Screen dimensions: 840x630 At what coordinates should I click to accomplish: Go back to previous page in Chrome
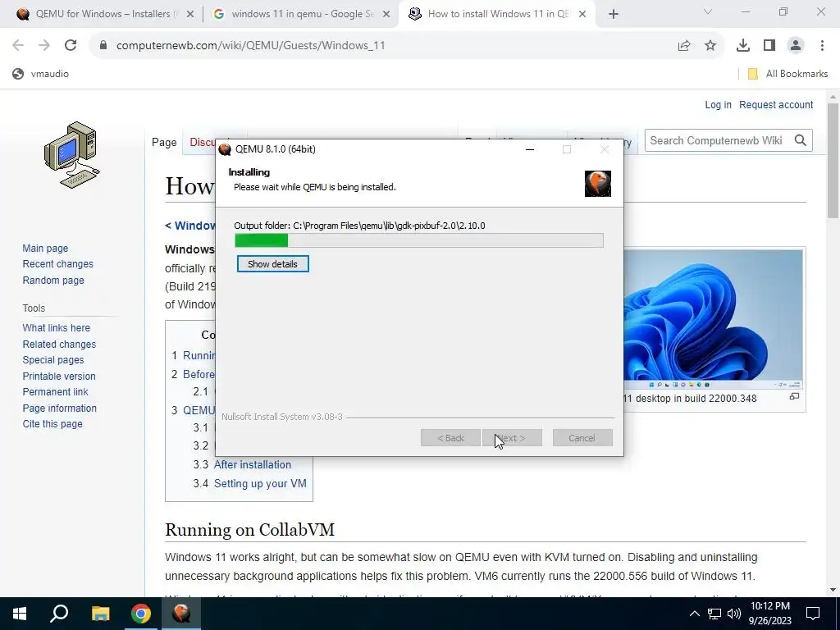[18, 46]
